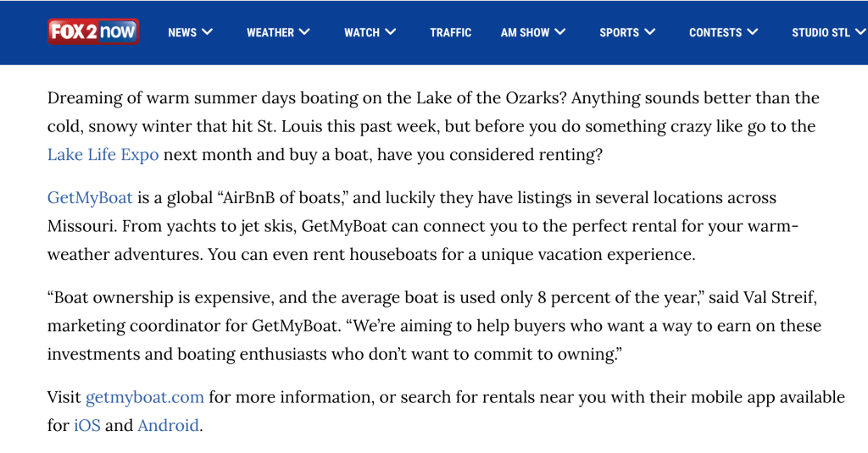The height and width of the screenshot is (453, 868).
Task: Open the TRAFFIC page
Action: pos(450,33)
